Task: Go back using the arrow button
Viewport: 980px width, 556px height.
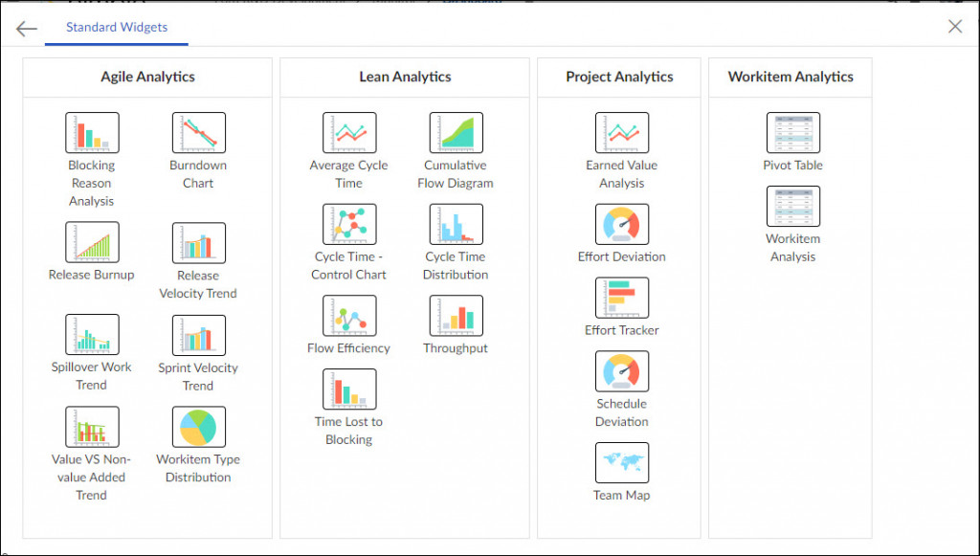Action: pyautogui.click(x=26, y=28)
